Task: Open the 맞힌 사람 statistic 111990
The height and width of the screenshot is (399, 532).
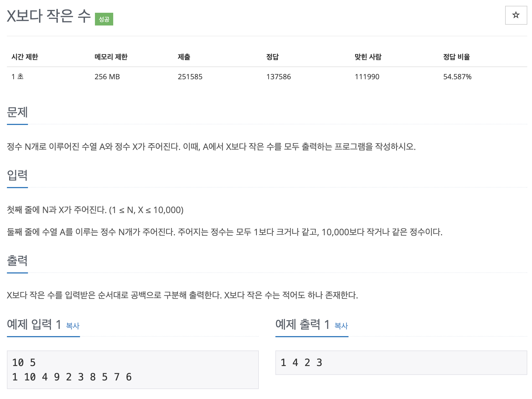Action: pos(367,77)
